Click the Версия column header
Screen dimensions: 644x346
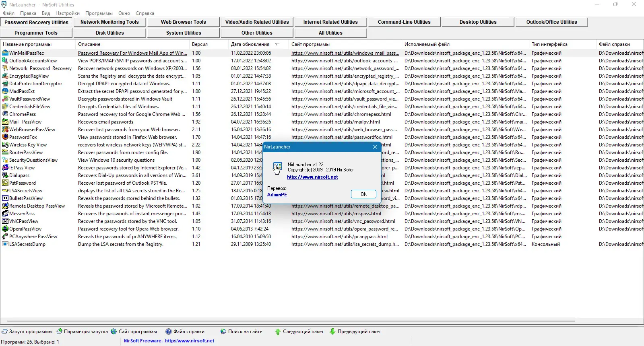pyautogui.click(x=209, y=44)
